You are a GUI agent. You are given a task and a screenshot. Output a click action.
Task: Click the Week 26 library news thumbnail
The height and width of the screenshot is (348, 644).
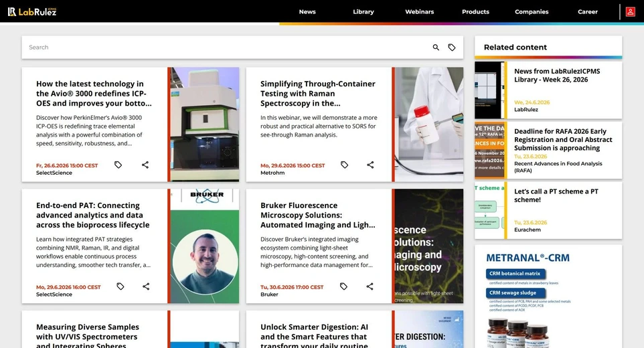click(489, 90)
